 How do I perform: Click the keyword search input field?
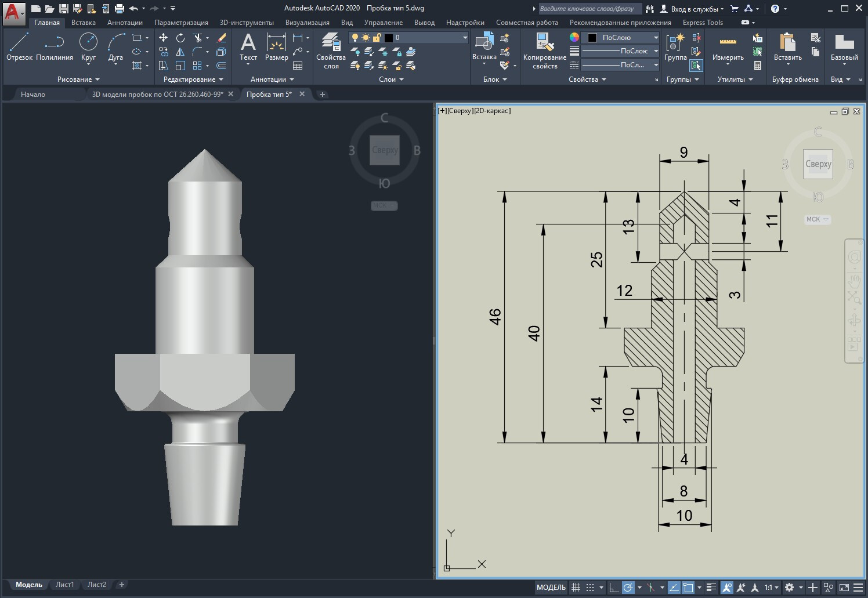point(589,9)
